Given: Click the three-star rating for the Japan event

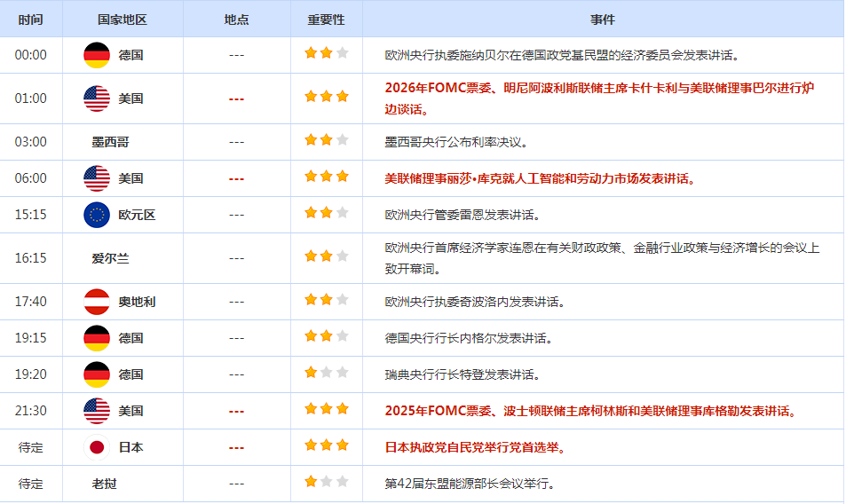Looking at the screenshot, I should (x=326, y=446).
